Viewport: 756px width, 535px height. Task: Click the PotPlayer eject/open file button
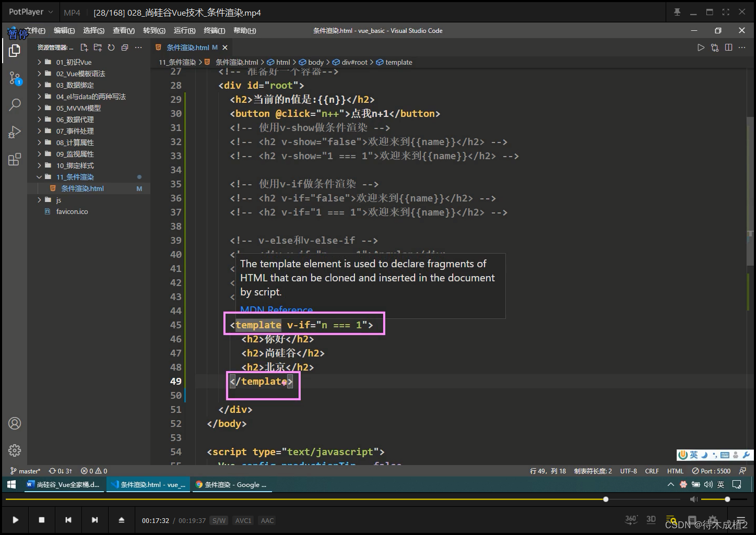[x=121, y=520]
